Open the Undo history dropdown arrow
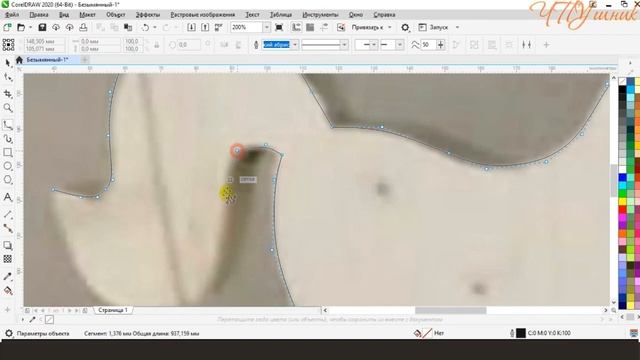This screenshot has width=640, height=360. point(155,27)
